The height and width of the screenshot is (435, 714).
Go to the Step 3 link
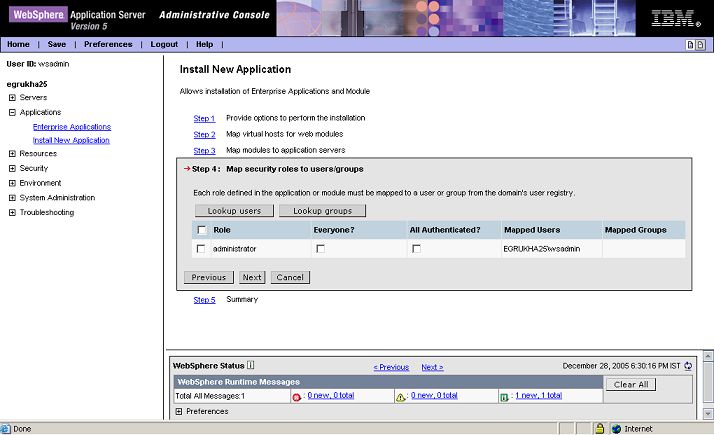[204, 151]
